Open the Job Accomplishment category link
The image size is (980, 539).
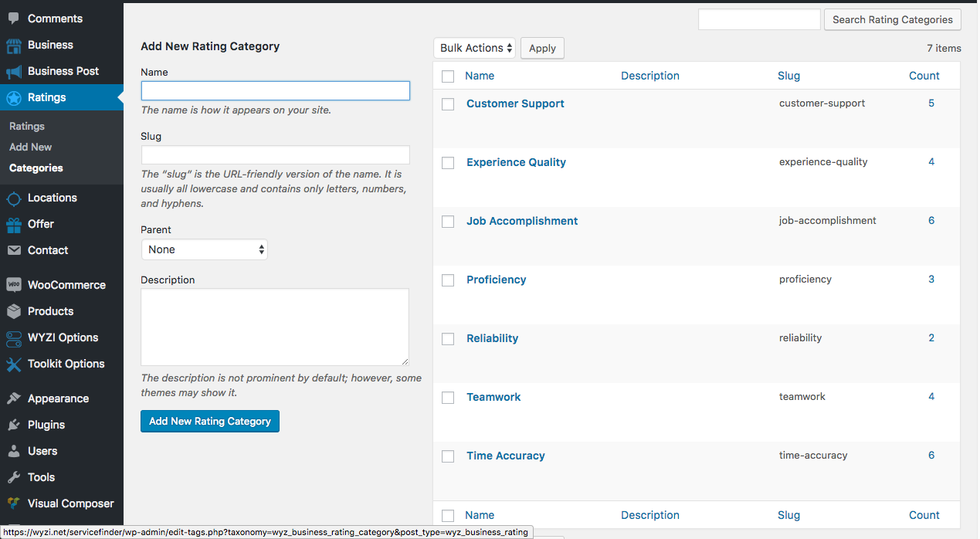[522, 221]
